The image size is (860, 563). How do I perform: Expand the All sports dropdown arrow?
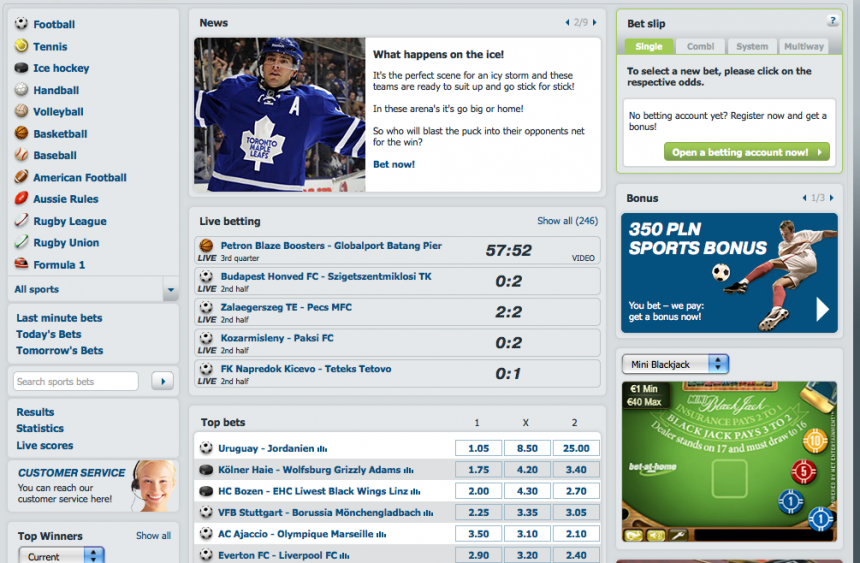tap(171, 289)
